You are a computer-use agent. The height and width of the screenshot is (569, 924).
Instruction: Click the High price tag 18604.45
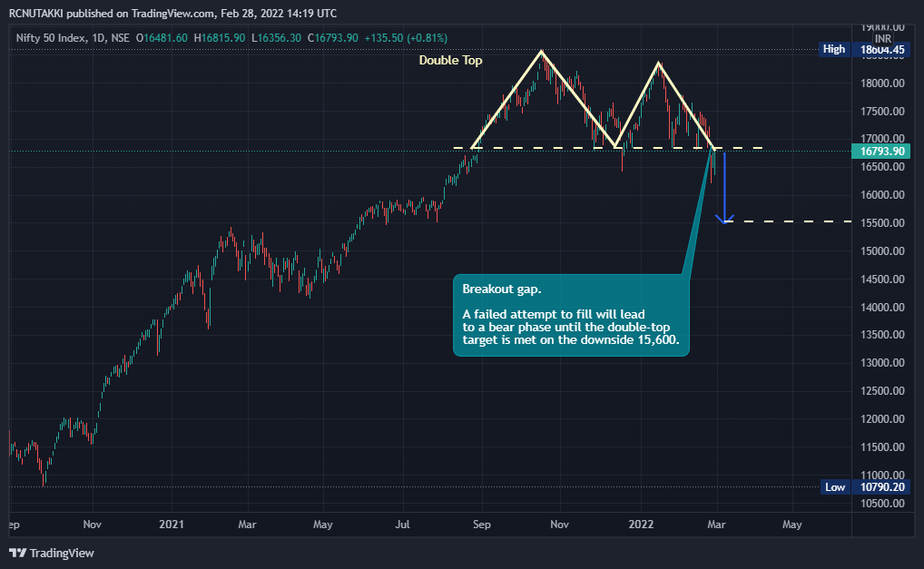[881, 50]
